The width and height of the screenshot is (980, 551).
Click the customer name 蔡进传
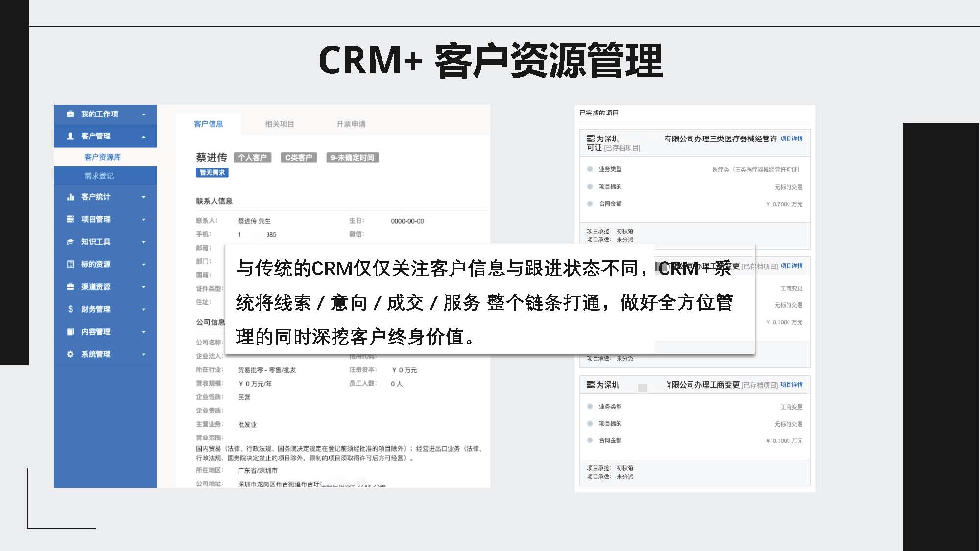tap(212, 158)
